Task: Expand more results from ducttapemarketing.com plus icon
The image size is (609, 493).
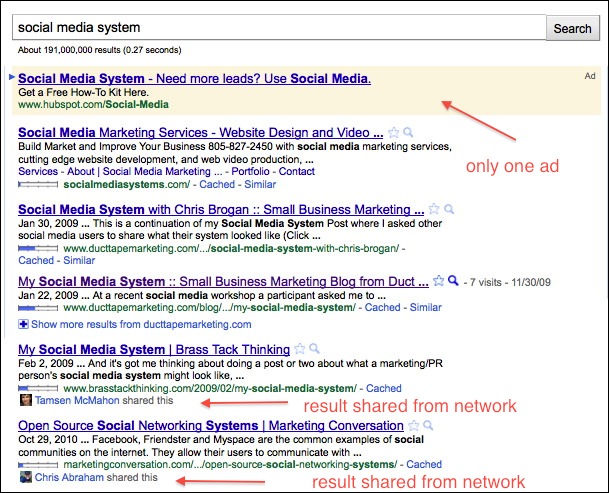Action: [x=23, y=324]
